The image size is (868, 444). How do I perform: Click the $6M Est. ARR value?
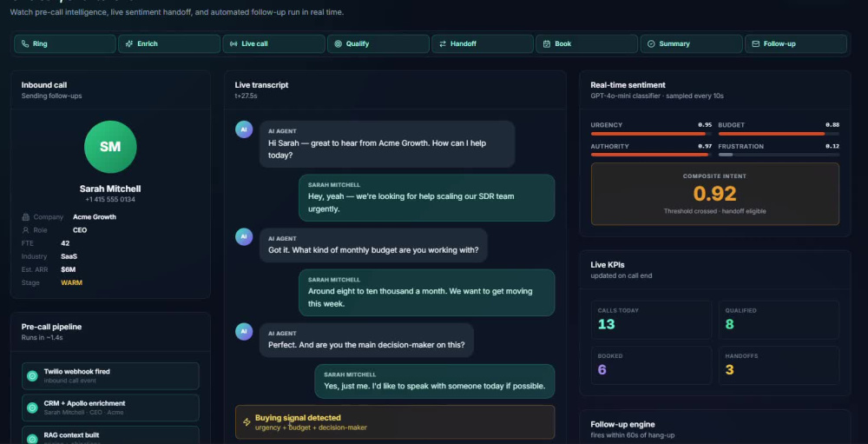pos(68,270)
